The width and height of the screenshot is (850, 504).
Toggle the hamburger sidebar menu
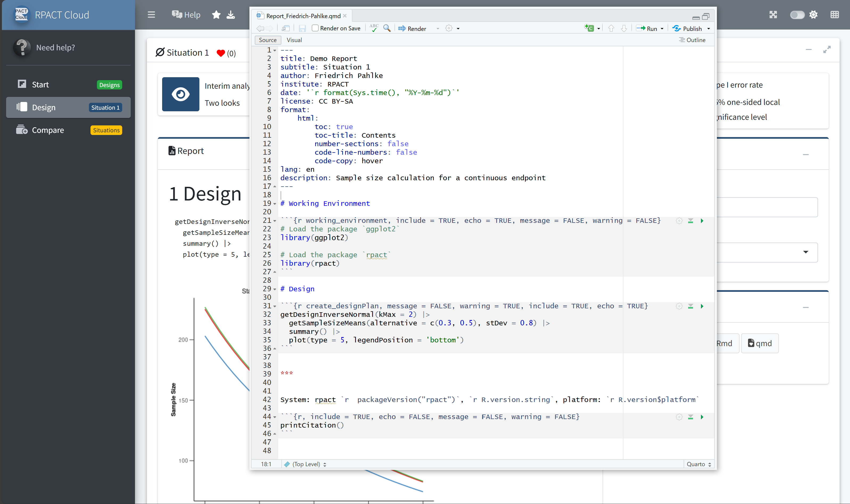[151, 15]
